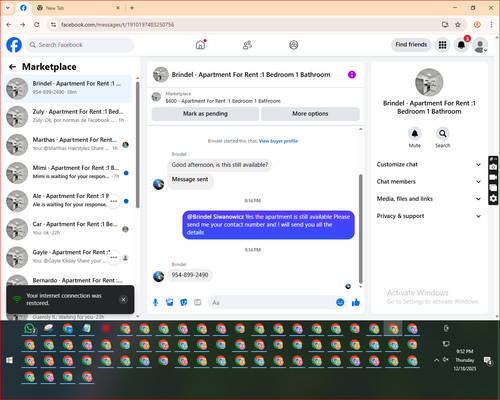
Task: Click the red record icon in taskbar
Action: (x=106, y=329)
